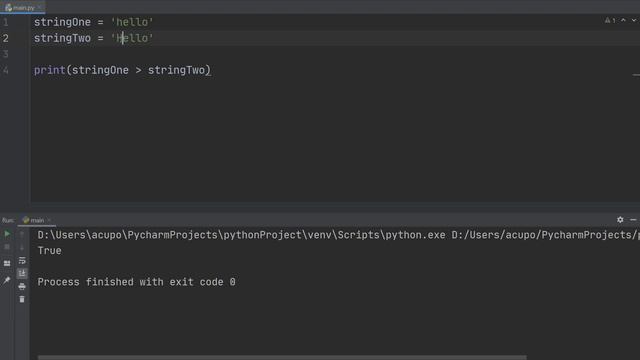
Task: Click line number 4 in the gutter
Action: (6, 70)
